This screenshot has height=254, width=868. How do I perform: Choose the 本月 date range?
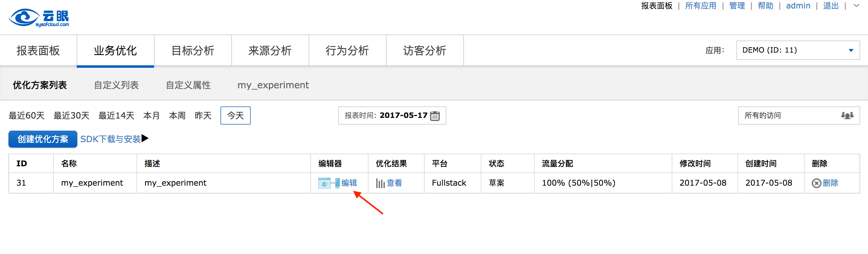tap(151, 116)
